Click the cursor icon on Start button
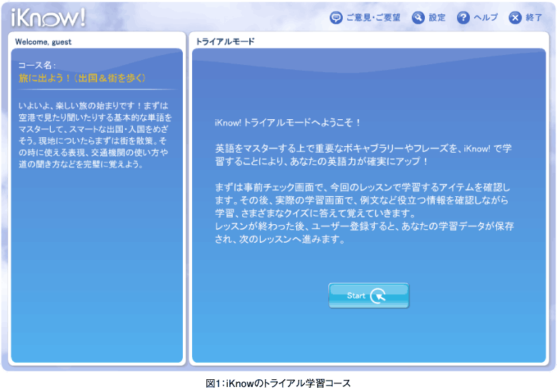Screen dimensions: 557x392 [x=378, y=296]
